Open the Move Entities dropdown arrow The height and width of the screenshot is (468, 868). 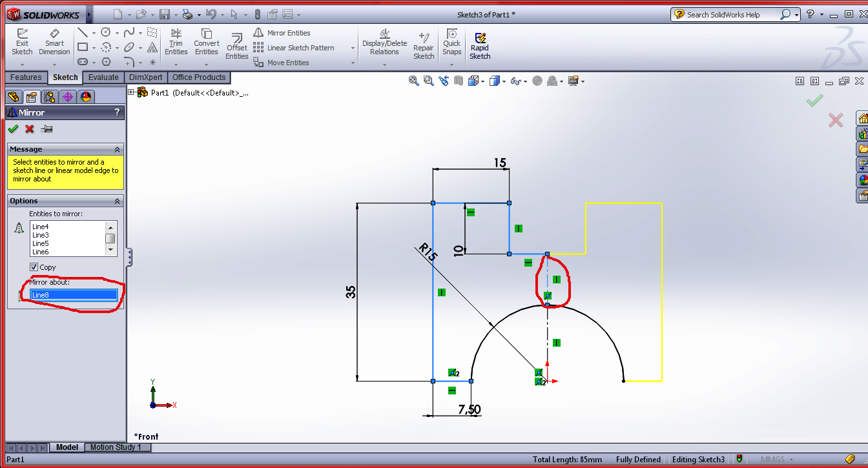[353, 63]
